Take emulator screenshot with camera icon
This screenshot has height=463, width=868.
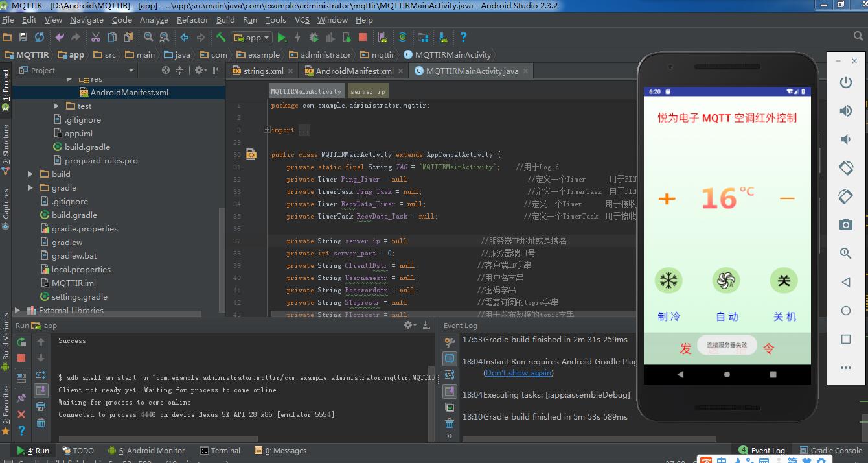point(846,225)
